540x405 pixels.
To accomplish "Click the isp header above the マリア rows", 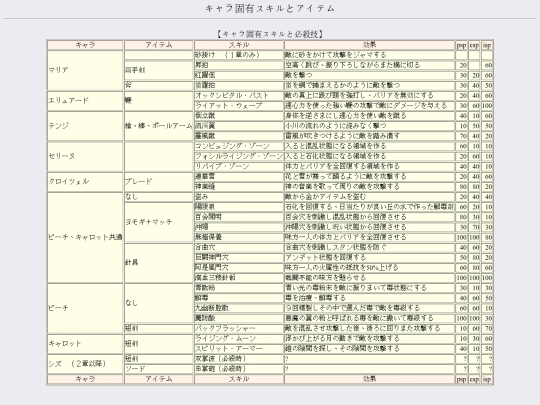I will [x=487, y=45].
